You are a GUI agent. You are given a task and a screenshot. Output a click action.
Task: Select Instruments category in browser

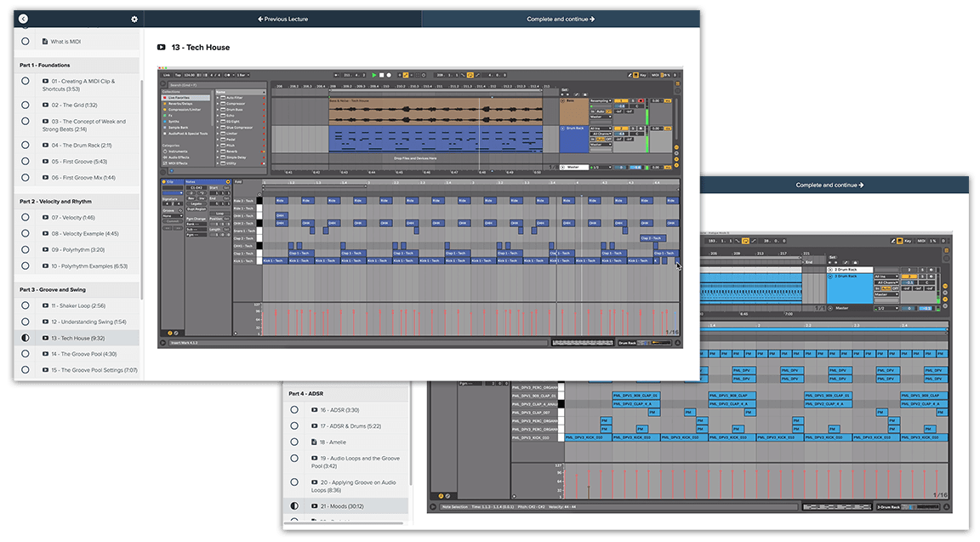point(178,151)
